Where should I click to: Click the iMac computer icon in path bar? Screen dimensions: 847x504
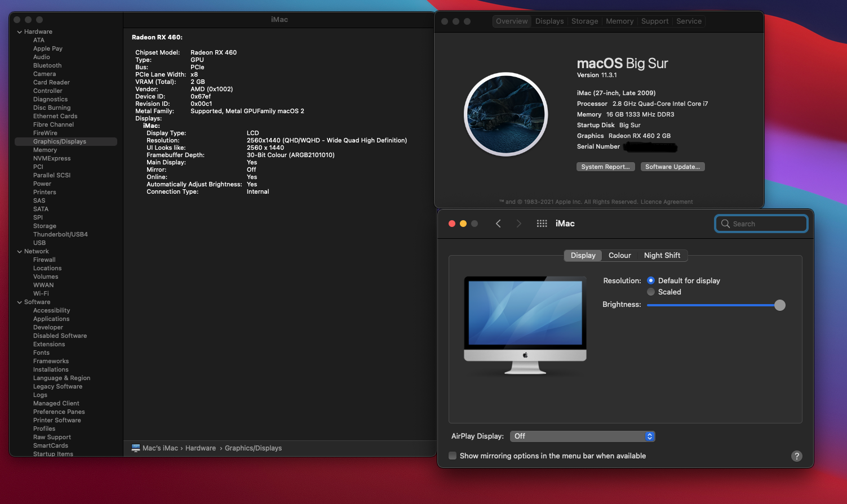[x=136, y=448]
